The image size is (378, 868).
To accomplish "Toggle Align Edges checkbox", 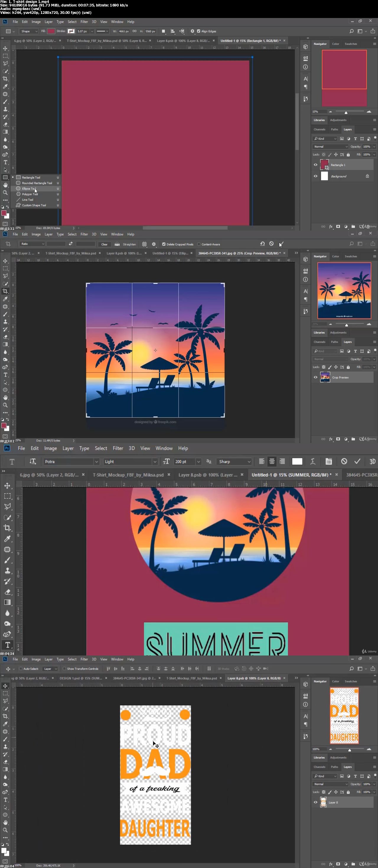I will pyautogui.click(x=199, y=31).
